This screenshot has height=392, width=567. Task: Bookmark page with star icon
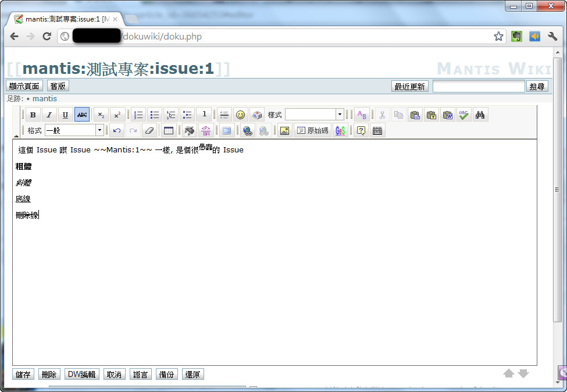(498, 36)
